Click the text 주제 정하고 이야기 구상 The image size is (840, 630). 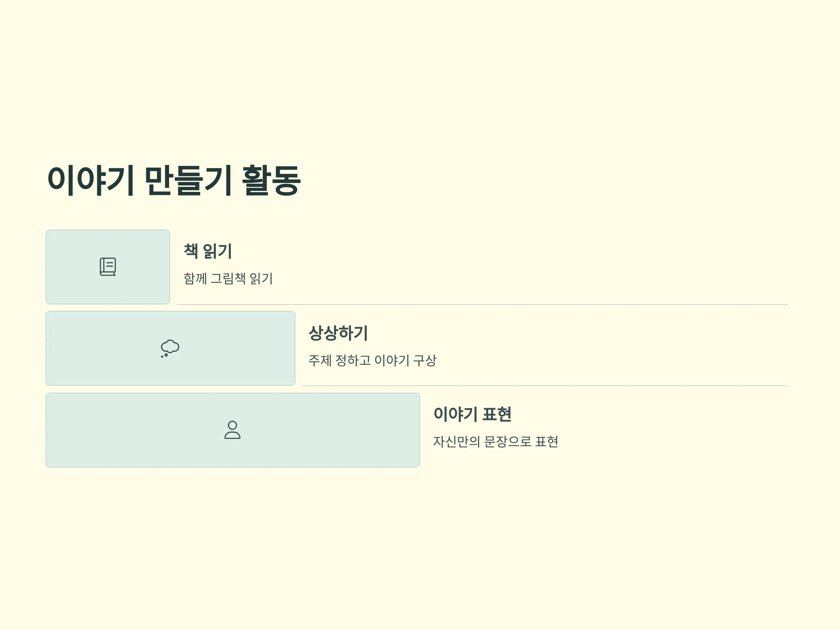click(372, 360)
